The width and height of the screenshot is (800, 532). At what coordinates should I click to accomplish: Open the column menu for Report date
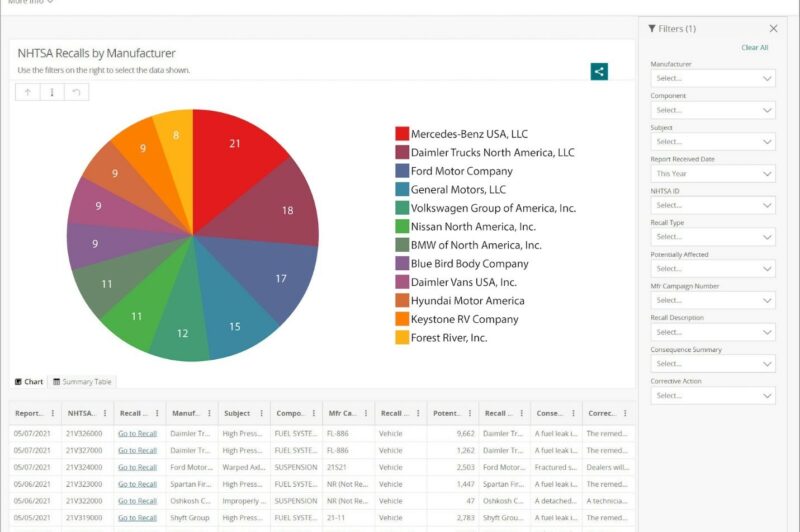[x=54, y=412]
